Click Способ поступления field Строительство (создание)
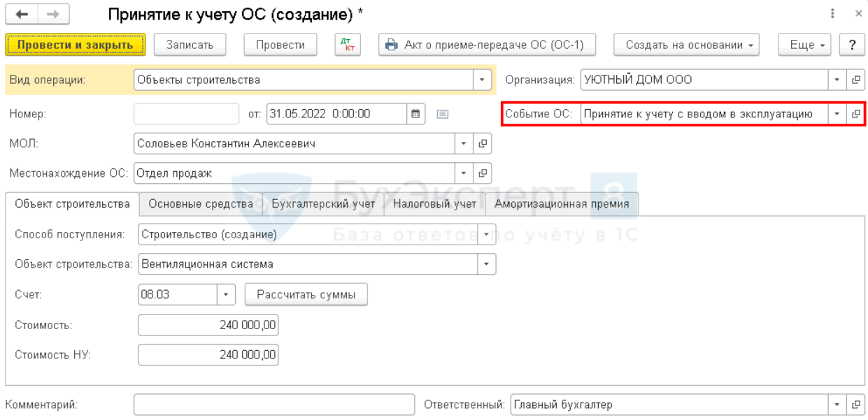Viewport: 868px width, 420px height. 308,235
